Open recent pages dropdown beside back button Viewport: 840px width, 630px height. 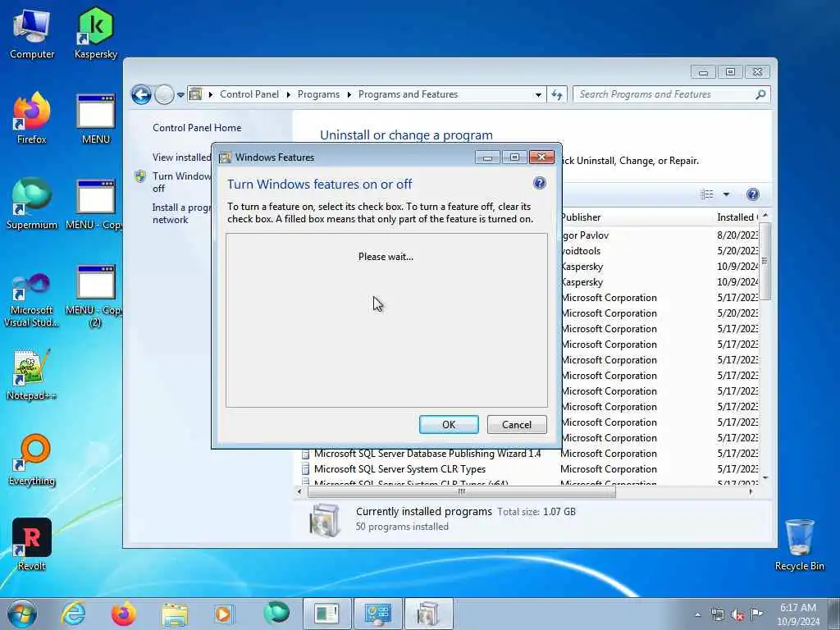click(181, 95)
